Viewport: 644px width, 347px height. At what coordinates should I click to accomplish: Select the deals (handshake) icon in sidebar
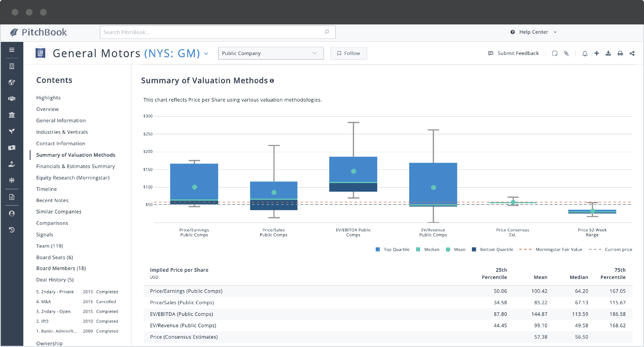[x=12, y=98]
